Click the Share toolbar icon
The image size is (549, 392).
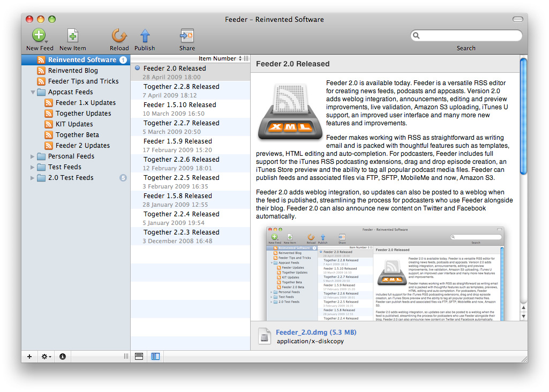(187, 35)
